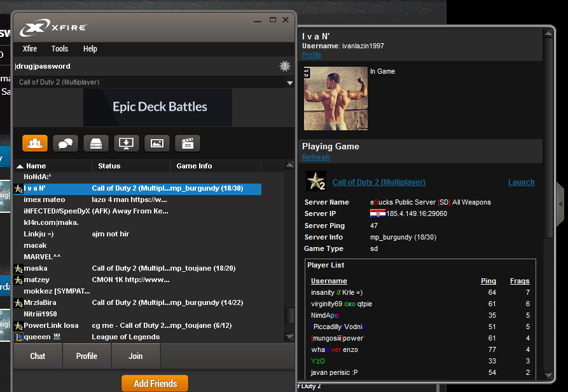
Task: Collapse the friend info side panel arrow
Action: [x=560, y=203]
